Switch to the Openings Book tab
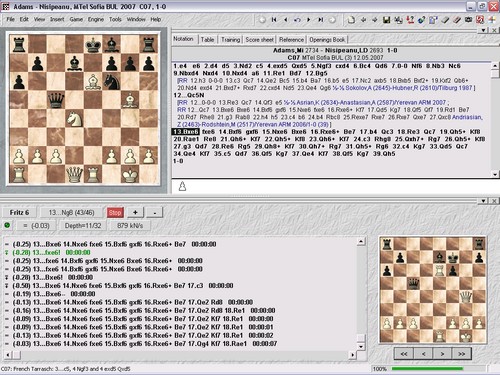The width and height of the screenshot is (500, 375). point(327,40)
